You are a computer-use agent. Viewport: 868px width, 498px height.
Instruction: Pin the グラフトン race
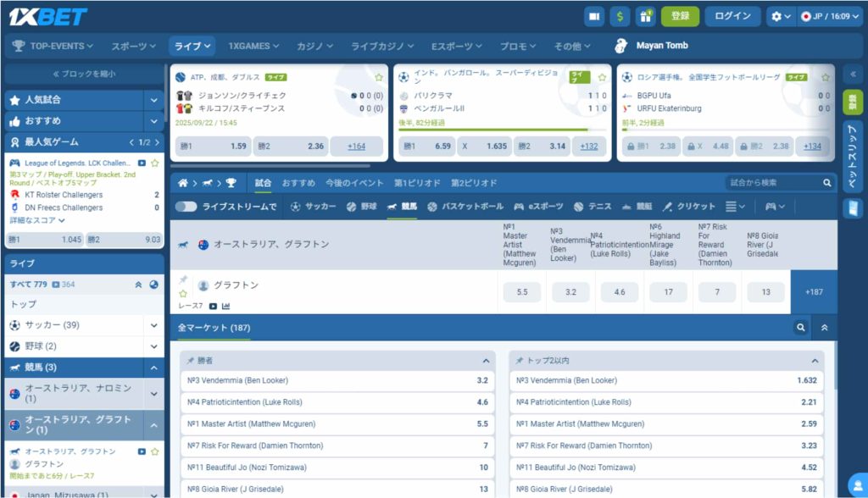[x=183, y=279]
